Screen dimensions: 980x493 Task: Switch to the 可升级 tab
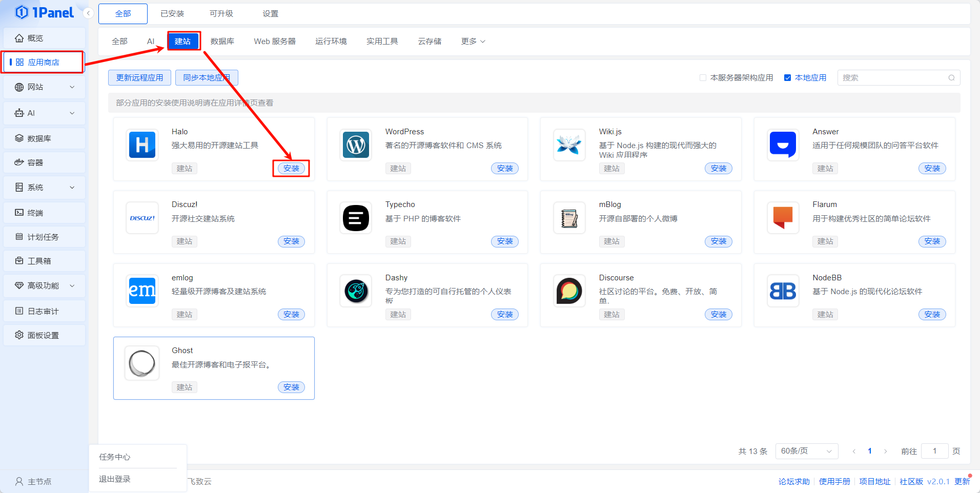pos(221,14)
